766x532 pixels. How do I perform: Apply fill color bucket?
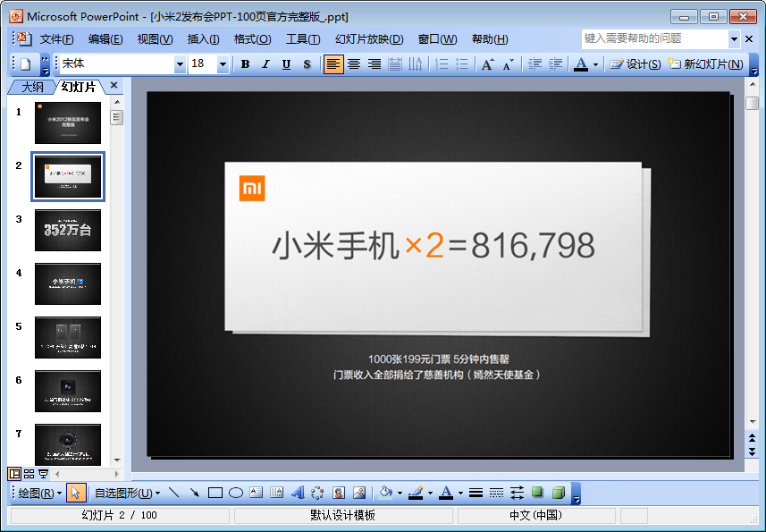pyautogui.click(x=386, y=493)
